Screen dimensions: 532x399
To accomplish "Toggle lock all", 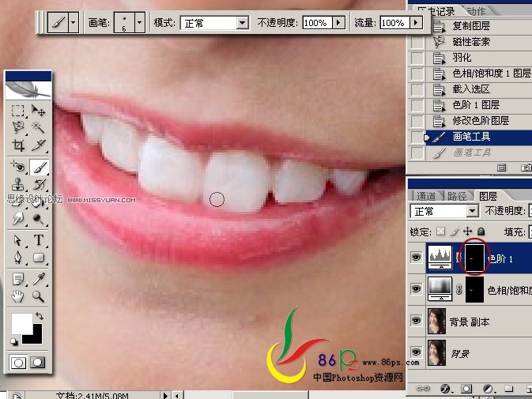I will 481,231.
